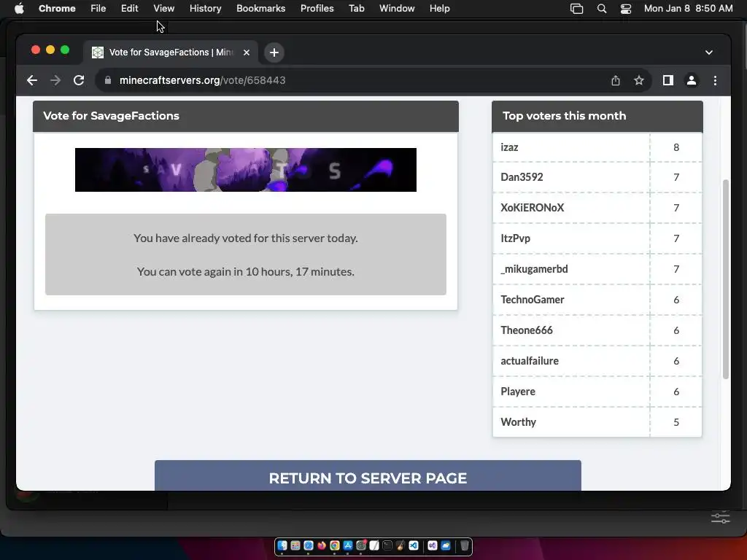Image resolution: width=747 pixels, height=560 pixels.
Task: Open Terminal from the dock
Action: [x=387, y=545]
